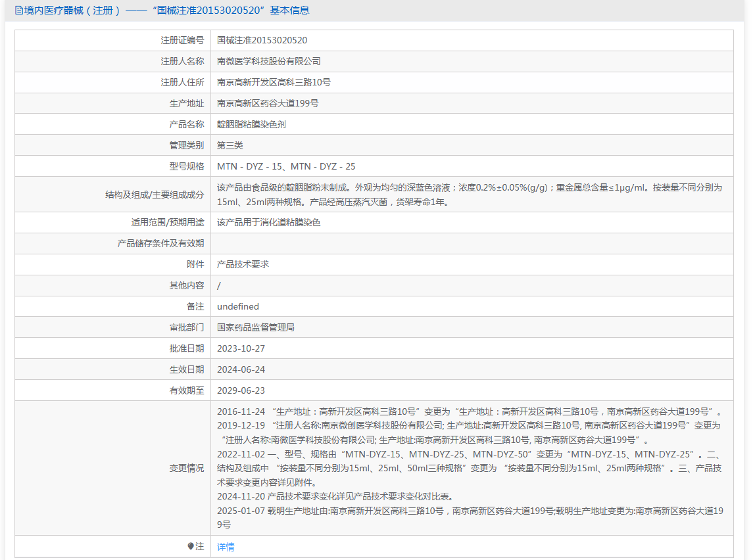Select address 南京高新开发区高科三路10号 in 注册人住所 row
The width and height of the screenshot is (755, 560).
tap(274, 82)
